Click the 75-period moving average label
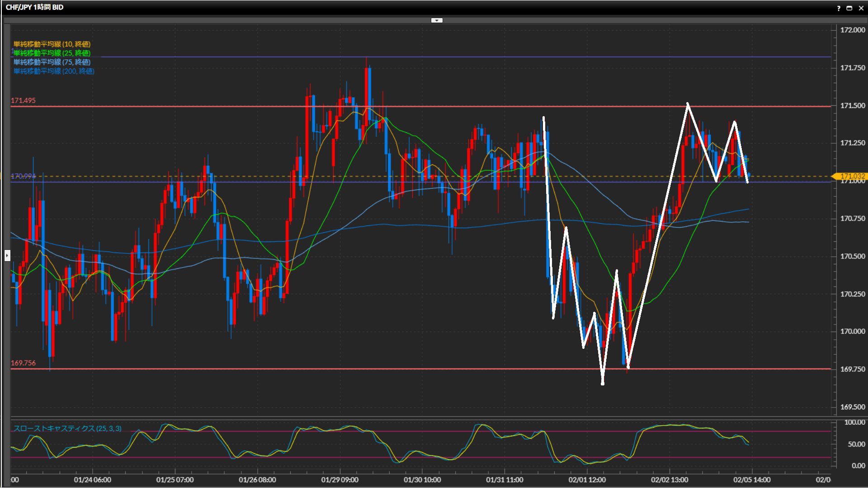 pos(52,62)
